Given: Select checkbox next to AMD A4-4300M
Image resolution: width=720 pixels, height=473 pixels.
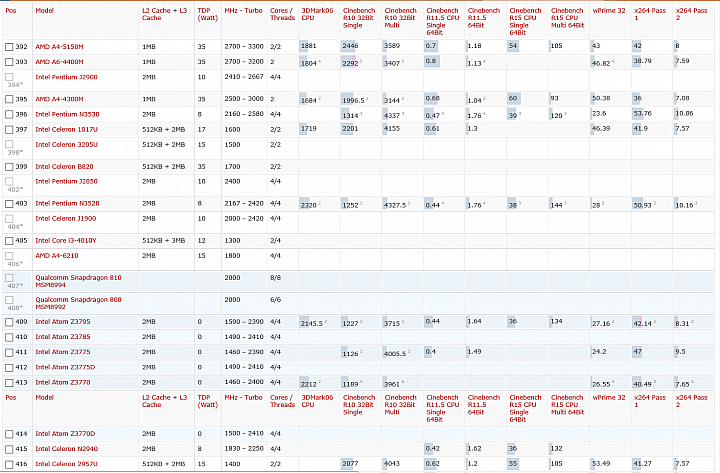Looking at the screenshot, I should [9, 99].
